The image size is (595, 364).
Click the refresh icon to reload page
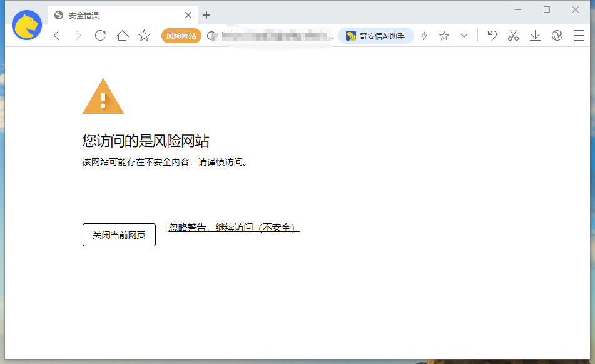(x=100, y=36)
